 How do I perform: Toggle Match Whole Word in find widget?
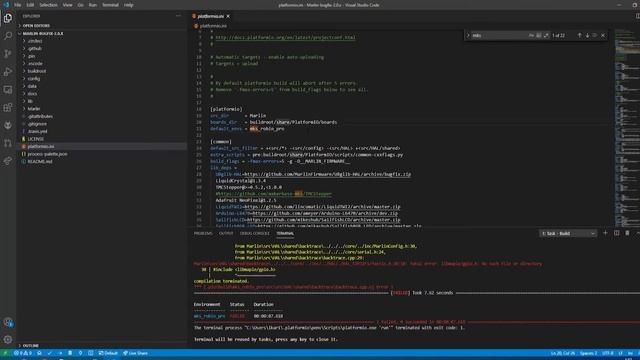539,36
